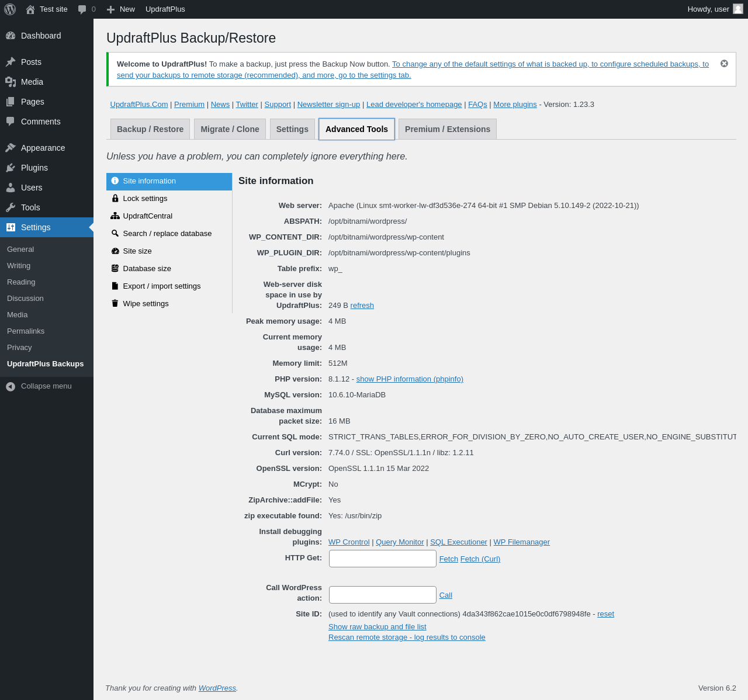Switch to the Migrate / Clone tab

(230, 129)
